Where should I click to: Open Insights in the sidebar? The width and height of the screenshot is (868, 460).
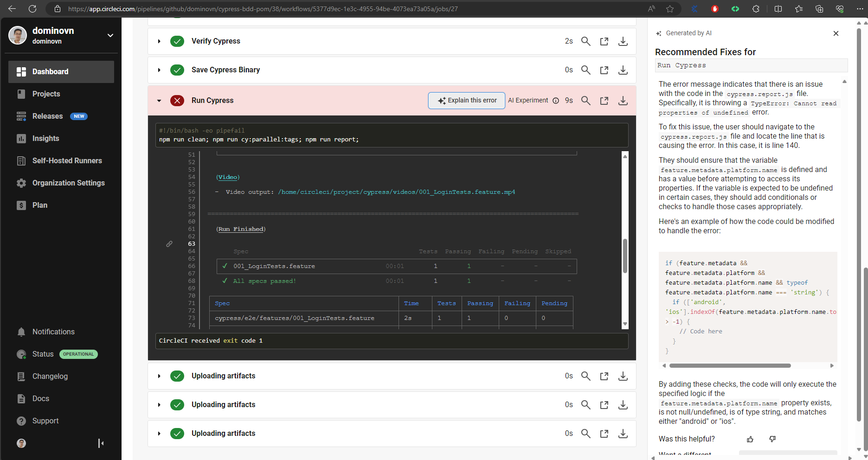click(x=45, y=138)
